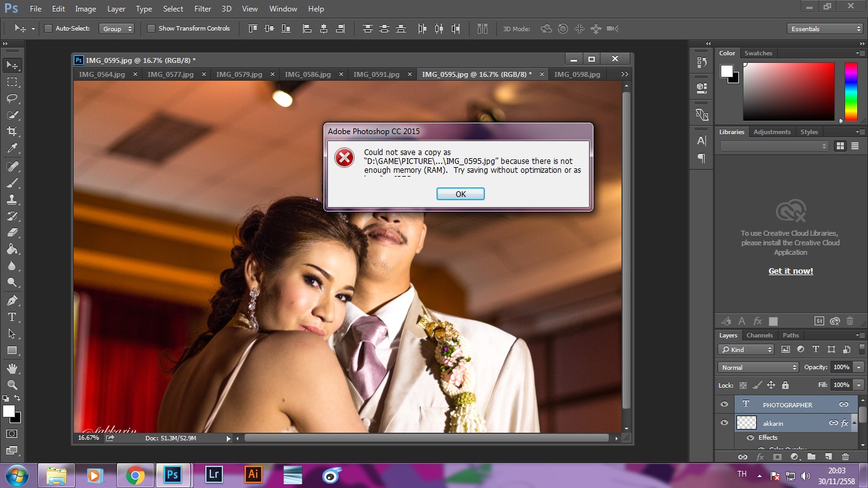868x488 pixels.
Task: Create a new layer group
Action: click(811, 457)
